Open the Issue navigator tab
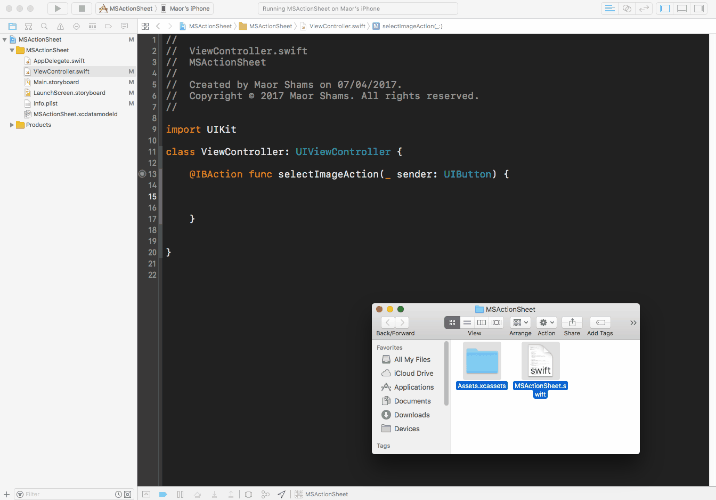The height and width of the screenshot is (500, 716). pos(60,26)
